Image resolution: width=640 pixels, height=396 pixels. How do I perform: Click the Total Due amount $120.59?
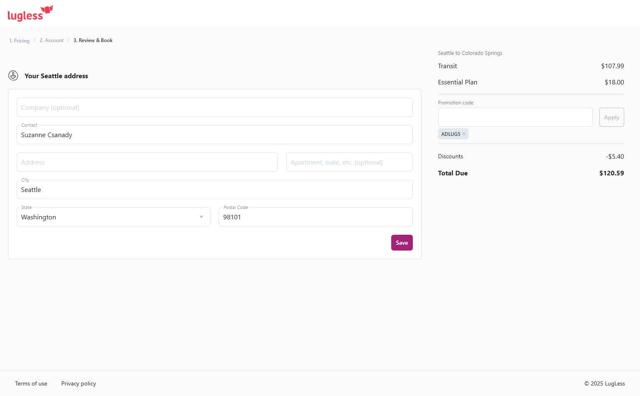611,173
